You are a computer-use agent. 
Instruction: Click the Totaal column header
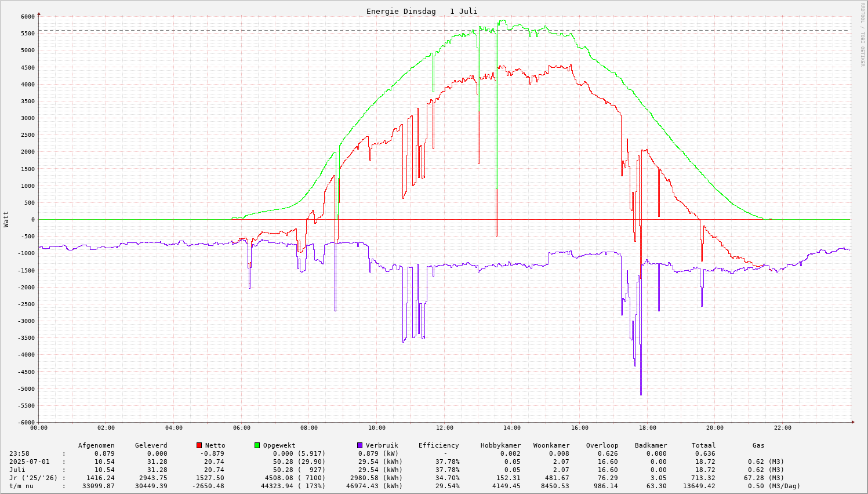point(703,445)
